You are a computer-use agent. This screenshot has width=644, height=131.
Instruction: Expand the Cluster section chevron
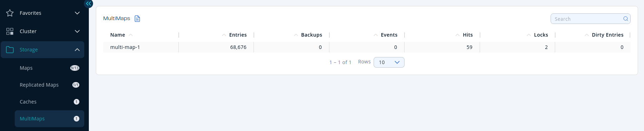77,31
